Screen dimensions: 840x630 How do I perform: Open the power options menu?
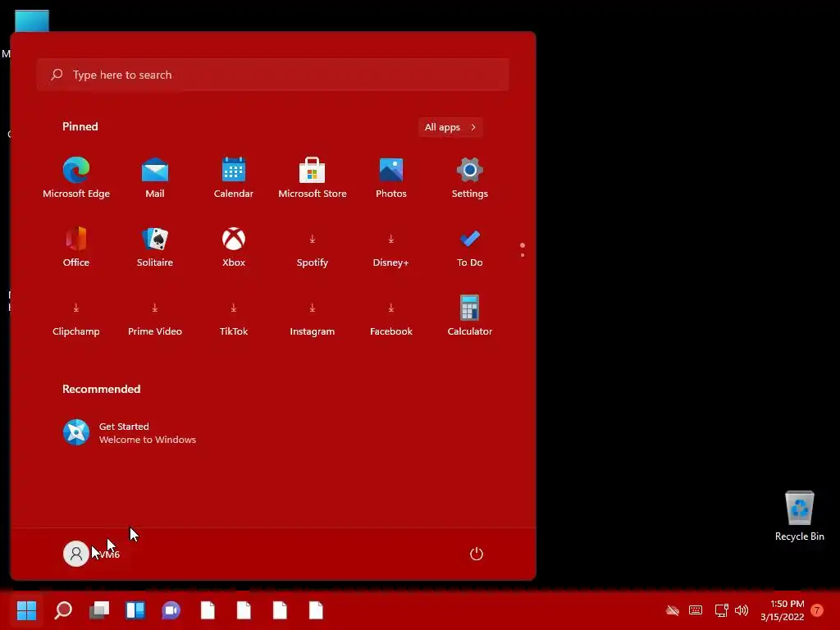coord(477,554)
